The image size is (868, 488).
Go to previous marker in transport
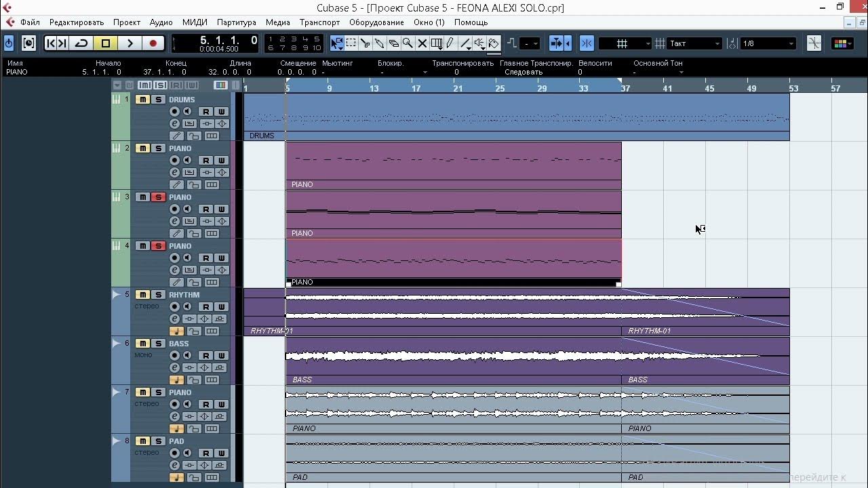point(51,43)
